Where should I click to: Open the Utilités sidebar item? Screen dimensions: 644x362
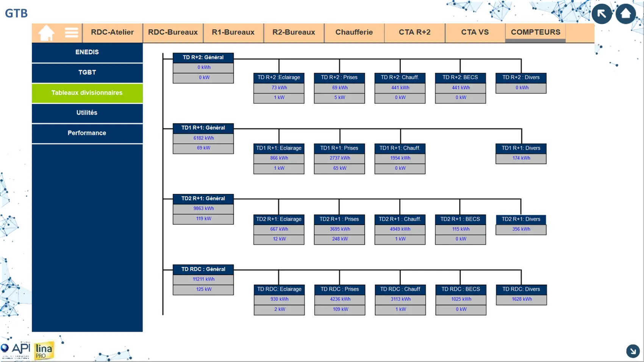(x=87, y=113)
